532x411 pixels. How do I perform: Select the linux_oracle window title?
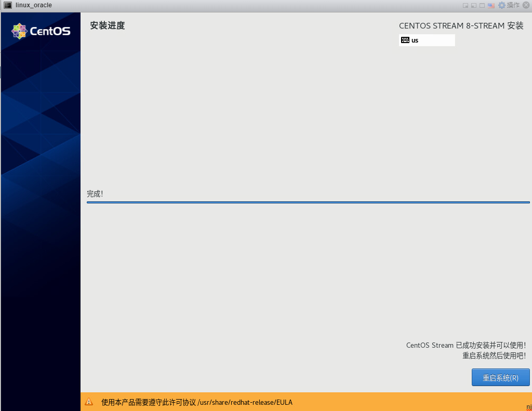[34, 5]
